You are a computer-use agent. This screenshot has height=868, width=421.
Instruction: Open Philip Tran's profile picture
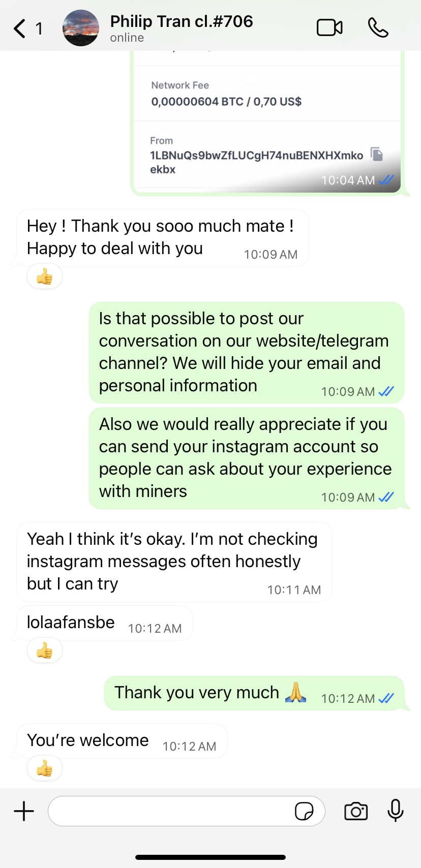tap(81, 28)
